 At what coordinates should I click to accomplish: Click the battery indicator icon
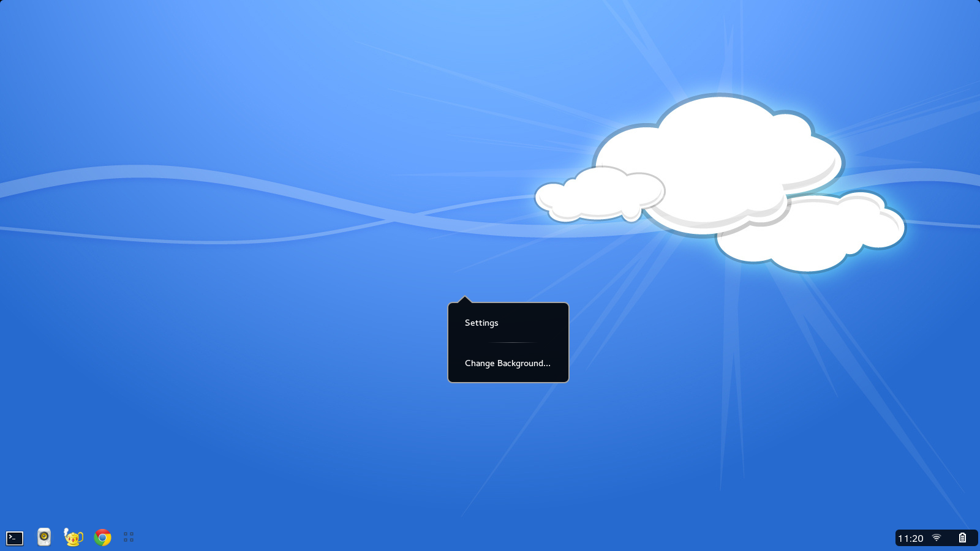click(x=962, y=538)
